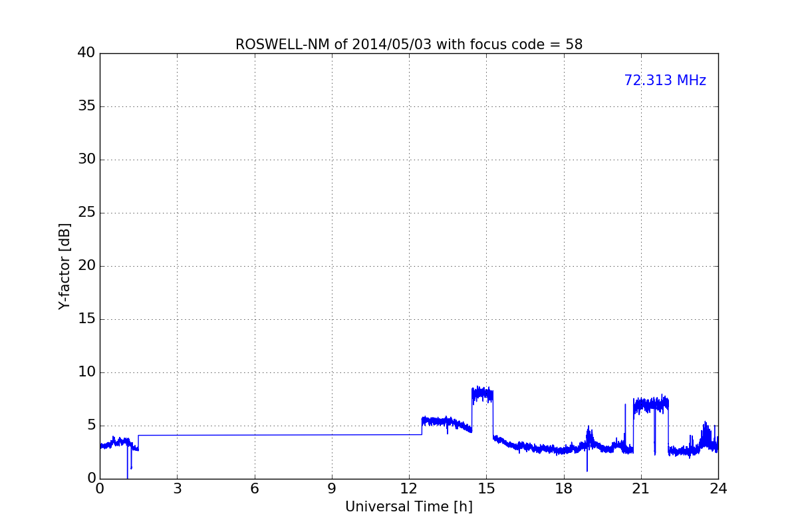Click the y-axis tick label '30'
The image size is (798, 532).
click(86, 160)
